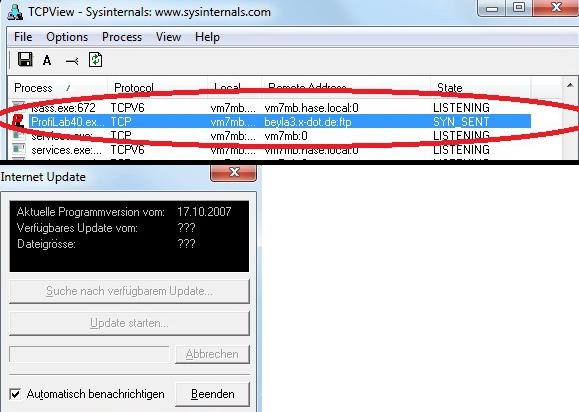Click the show unconnected endpoints toolbar icon
This screenshot has width=579, height=412.
72,61
